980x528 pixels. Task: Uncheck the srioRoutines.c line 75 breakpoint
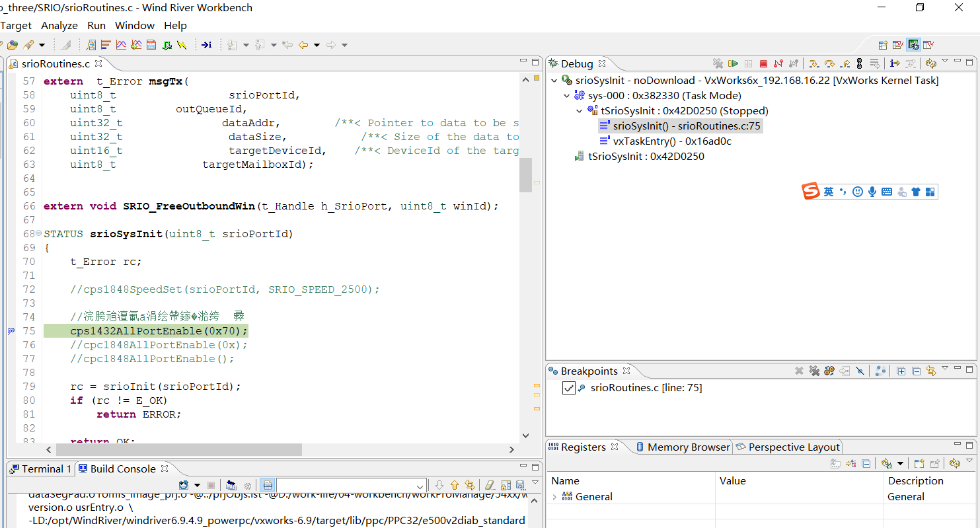569,388
